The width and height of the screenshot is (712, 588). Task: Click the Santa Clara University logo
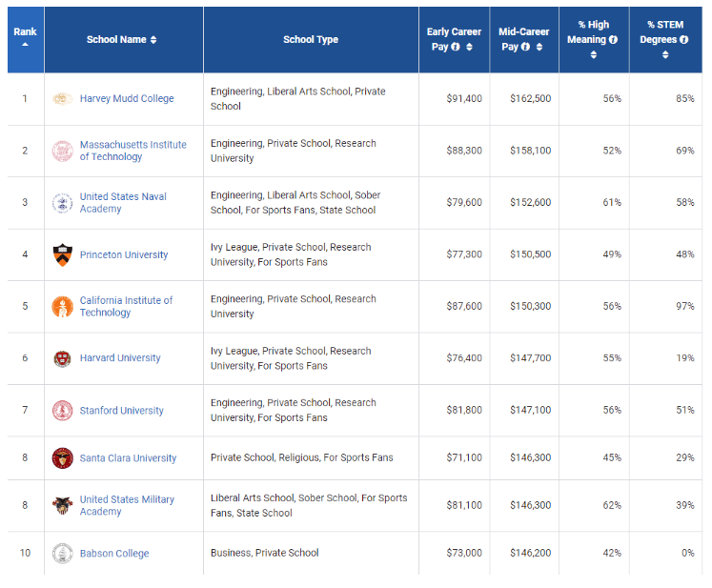62,458
